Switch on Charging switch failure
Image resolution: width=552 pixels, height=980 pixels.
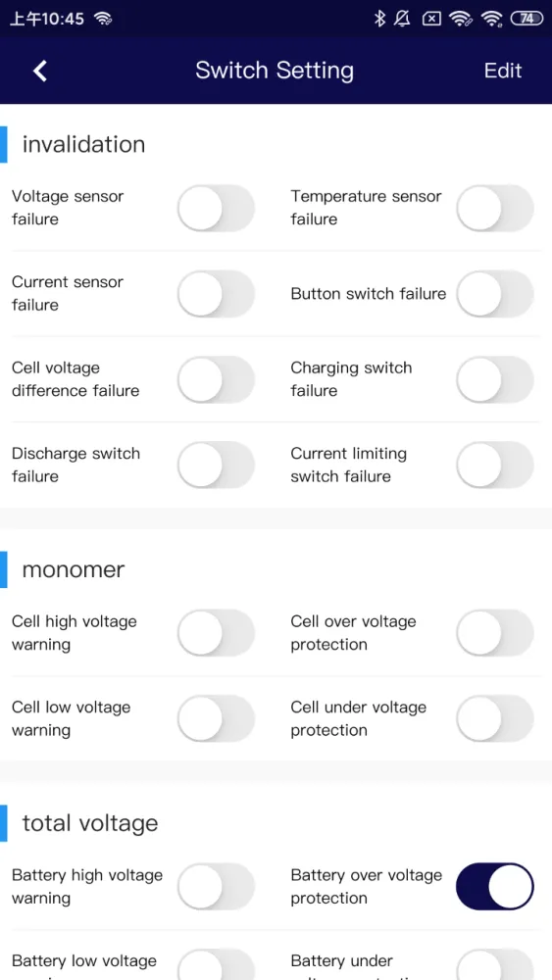click(x=495, y=379)
